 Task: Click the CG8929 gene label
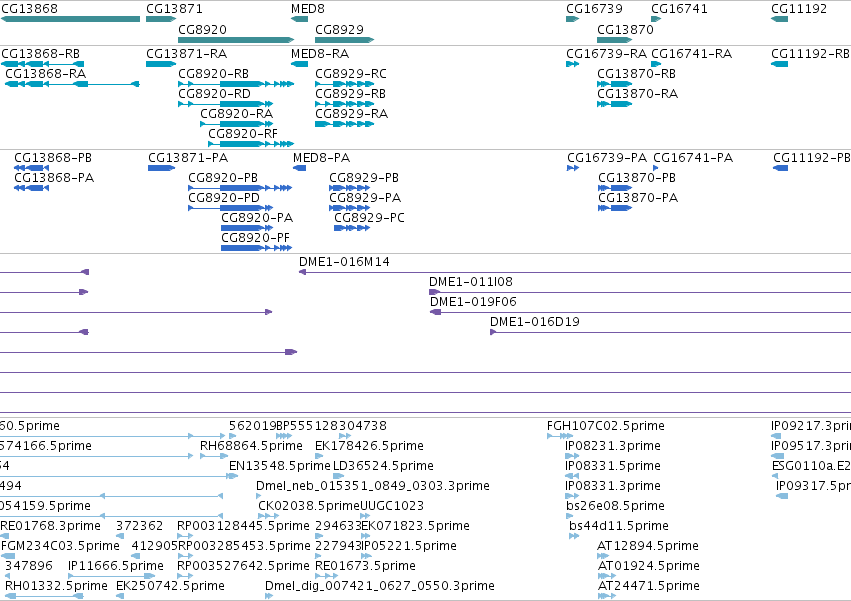click(339, 29)
